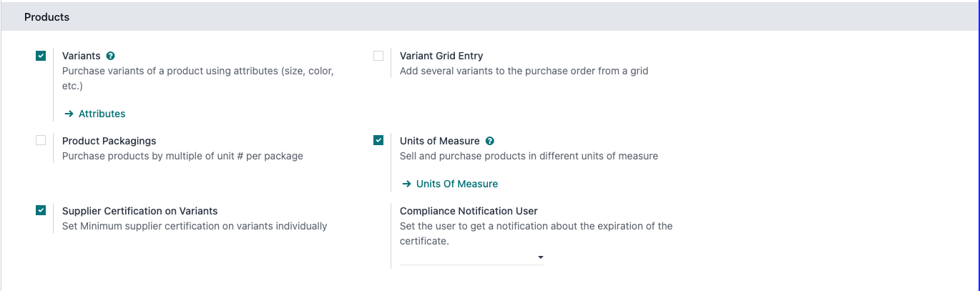Image resolution: width=980 pixels, height=291 pixels.
Task: Uncheck Supplier Certification on Variants checkbox
Action: tap(41, 211)
